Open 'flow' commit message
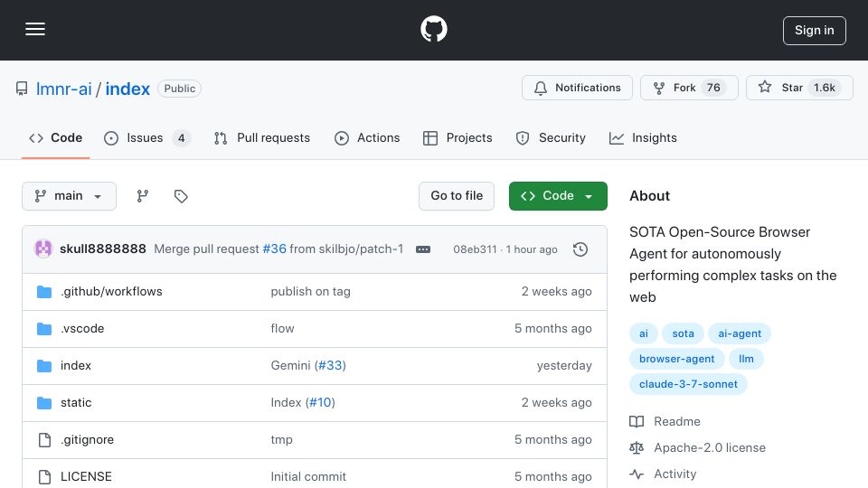The image size is (868, 488). pos(282,329)
